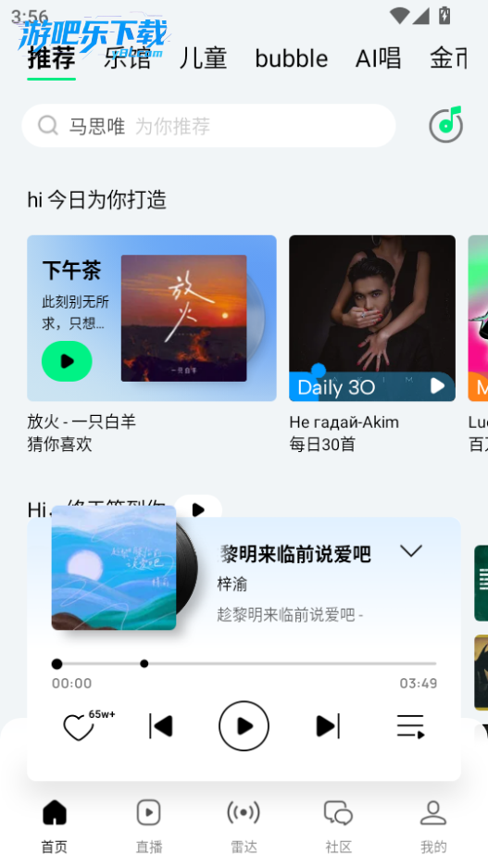Open the 我的 profile tab
The height and width of the screenshot is (868, 488).
point(433,826)
